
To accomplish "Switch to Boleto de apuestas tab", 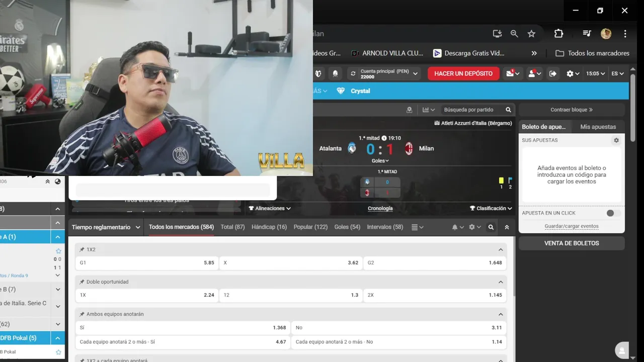I will [543, 127].
